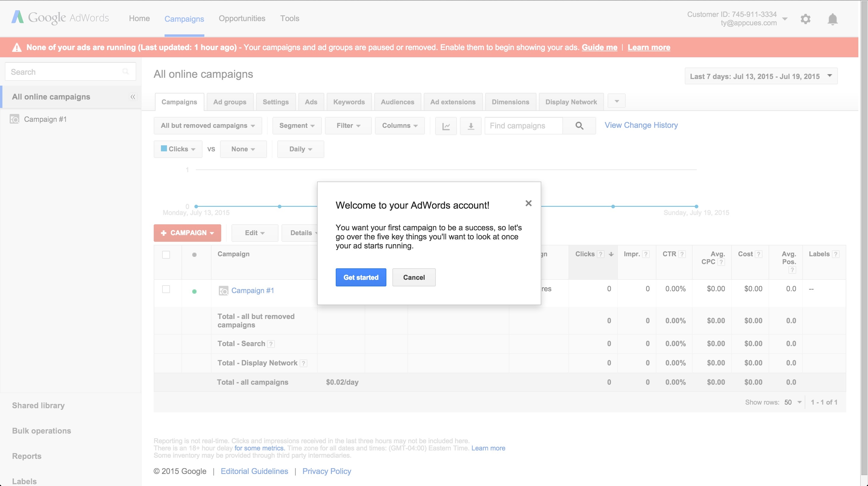Switch to the Display Network tab
The height and width of the screenshot is (486, 868).
click(571, 102)
